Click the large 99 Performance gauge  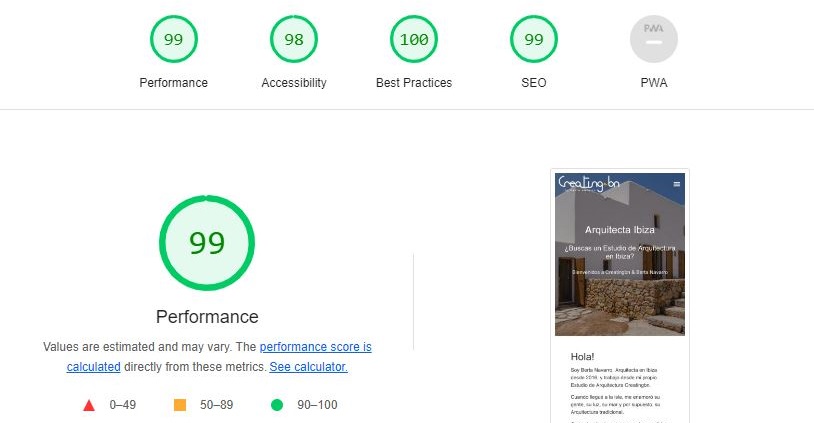coord(207,243)
